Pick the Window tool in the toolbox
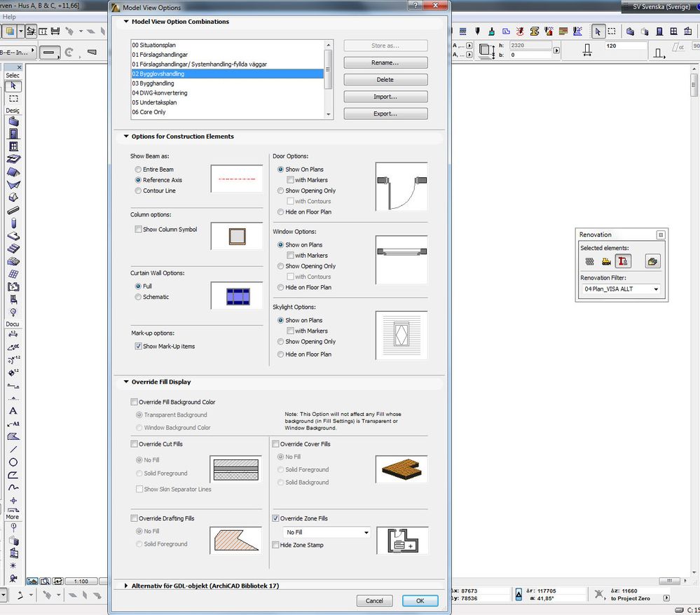700x615 pixels. (13, 146)
